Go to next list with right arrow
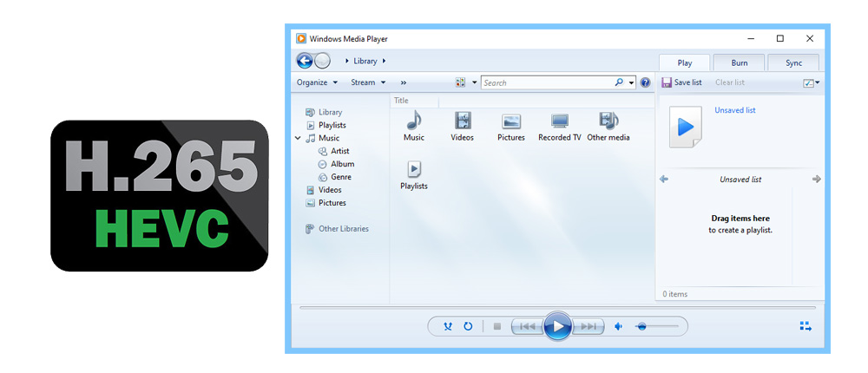Image resolution: width=868 pixels, height=373 pixels. [x=816, y=179]
